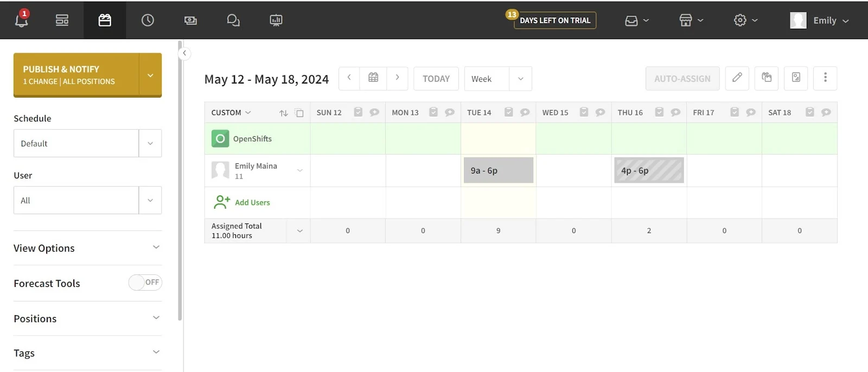Open the time clock icon

pyautogui.click(x=148, y=20)
